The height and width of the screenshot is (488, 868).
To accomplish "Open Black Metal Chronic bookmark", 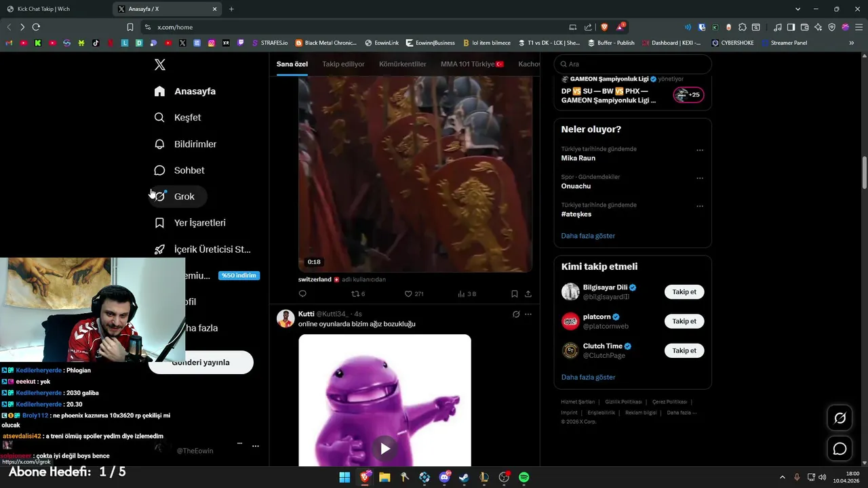I will click(x=325, y=43).
